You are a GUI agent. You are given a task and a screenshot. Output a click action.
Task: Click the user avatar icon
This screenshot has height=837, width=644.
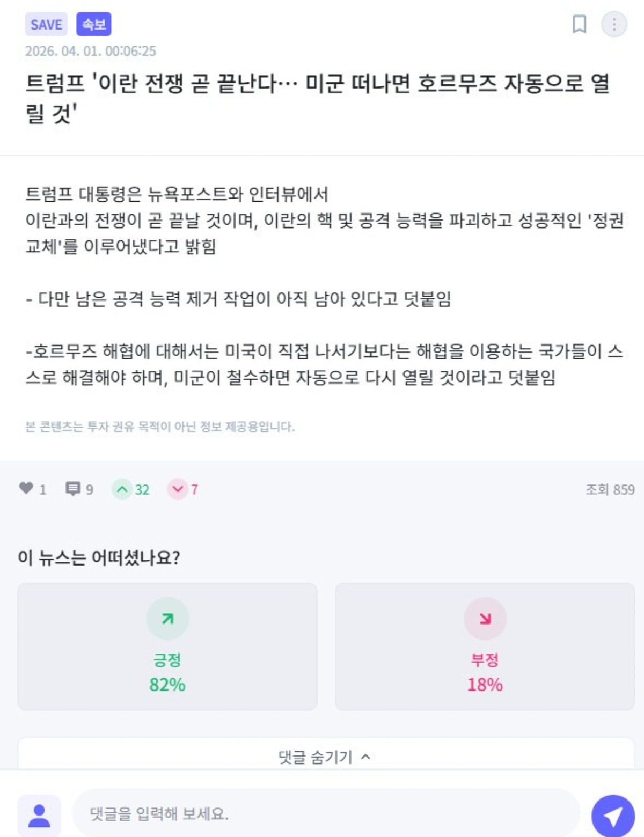pyautogui.click(x=39, y=815)
